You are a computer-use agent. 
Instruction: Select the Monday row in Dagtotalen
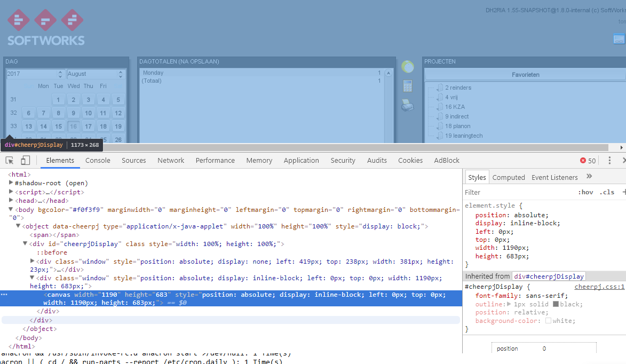(x=262, y=73)
